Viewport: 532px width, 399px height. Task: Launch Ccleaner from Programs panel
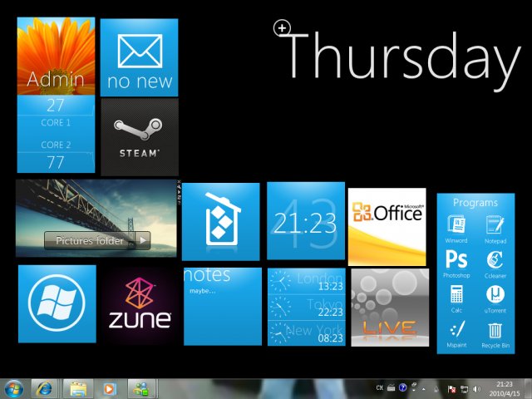(495, 264)
